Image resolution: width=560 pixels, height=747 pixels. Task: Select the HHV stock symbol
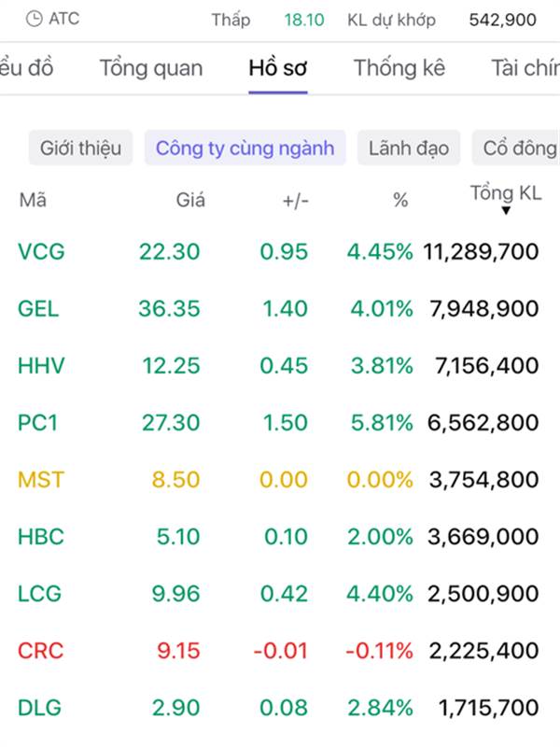click(42, 365)
